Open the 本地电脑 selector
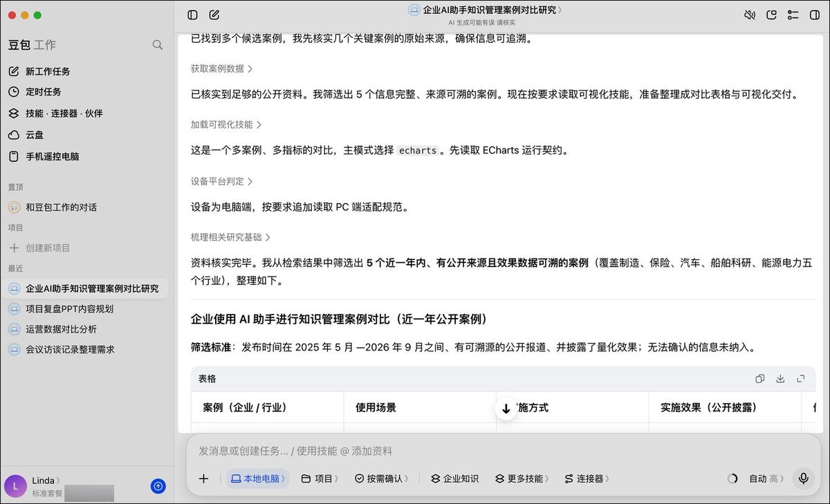830x504 pixels. pyautogui.click(x=257, y=478)
